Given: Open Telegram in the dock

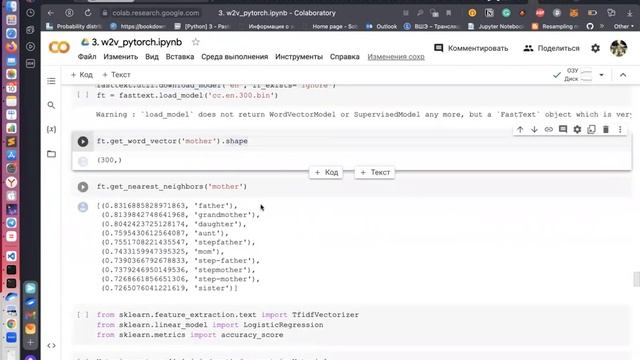Looking at the screenshot, I should [x=11, y=222].
